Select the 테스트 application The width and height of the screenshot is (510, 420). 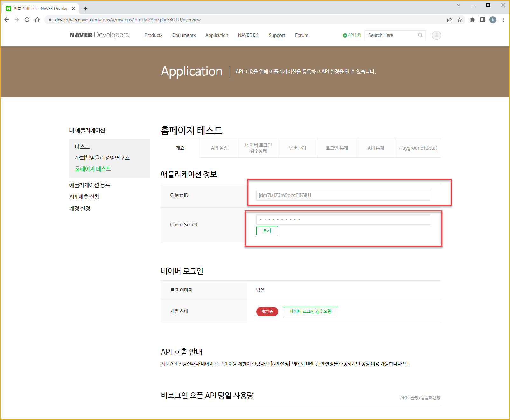click(82, 147)
